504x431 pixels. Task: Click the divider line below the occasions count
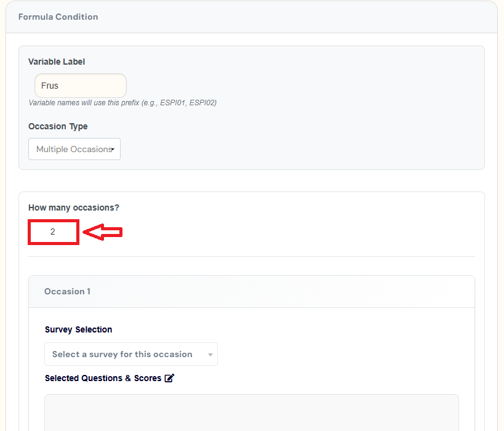pyautogui.click(x=251, y=256)
